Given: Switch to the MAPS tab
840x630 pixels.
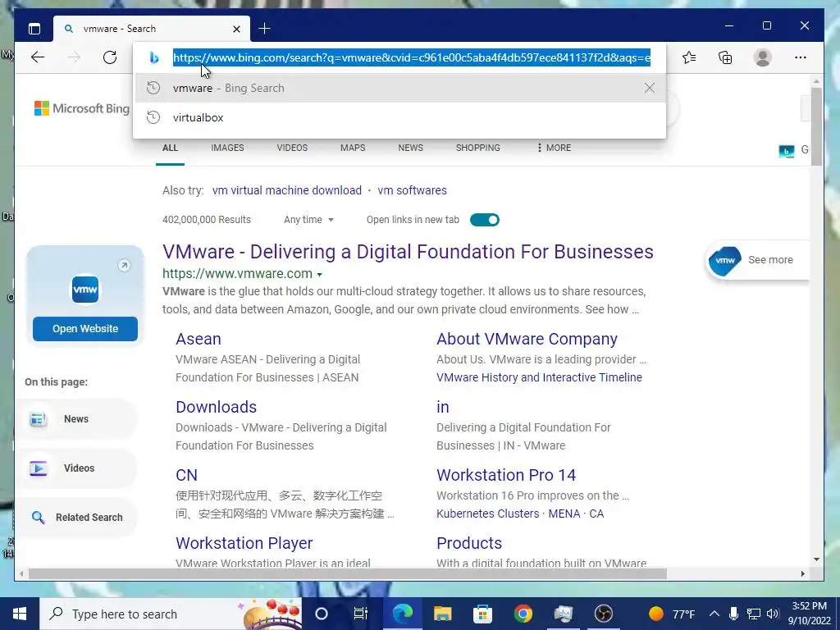Looking at the screenshot, I should pos(353,148).
